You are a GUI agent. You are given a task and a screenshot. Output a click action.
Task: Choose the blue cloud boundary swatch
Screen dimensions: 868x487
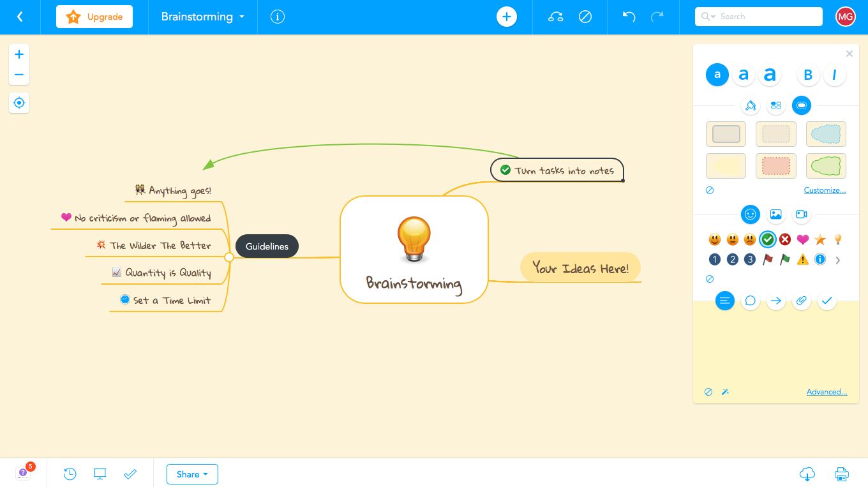click(x=826, y=134)
